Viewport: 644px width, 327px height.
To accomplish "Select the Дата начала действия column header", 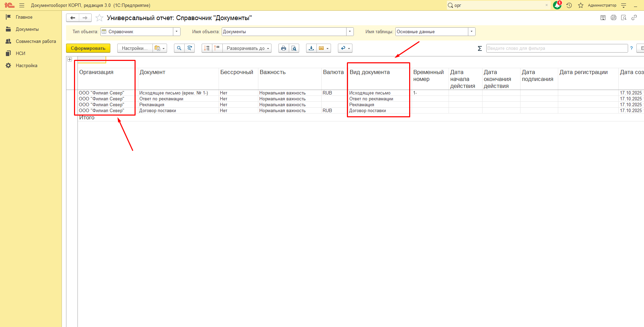I will click(465, 79).
